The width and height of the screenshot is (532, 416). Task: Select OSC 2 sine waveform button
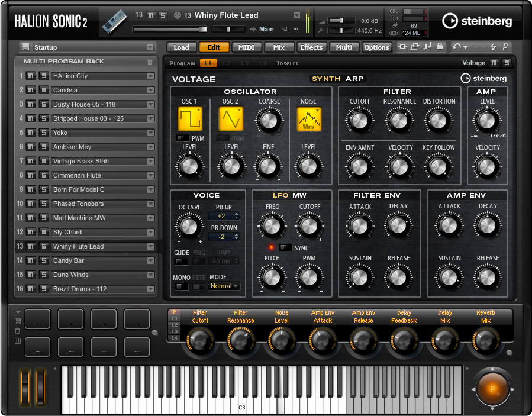(231, 119)
